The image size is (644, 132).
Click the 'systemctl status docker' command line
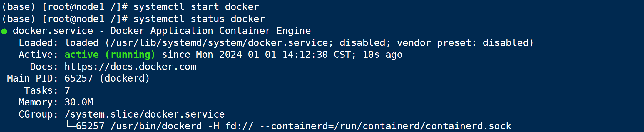pyautogui.click(x=199, y=19)
